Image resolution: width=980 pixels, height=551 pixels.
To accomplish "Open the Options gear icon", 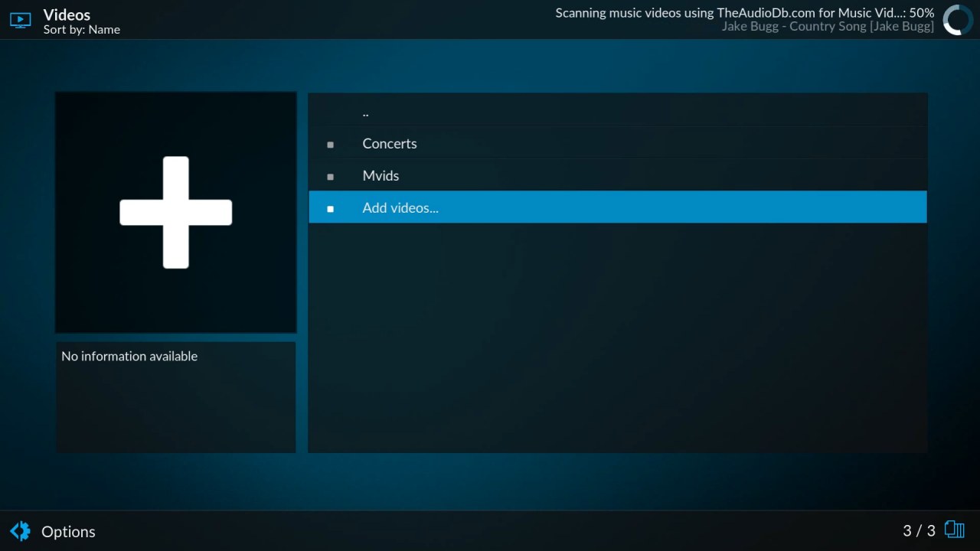I will coord(20,531).
